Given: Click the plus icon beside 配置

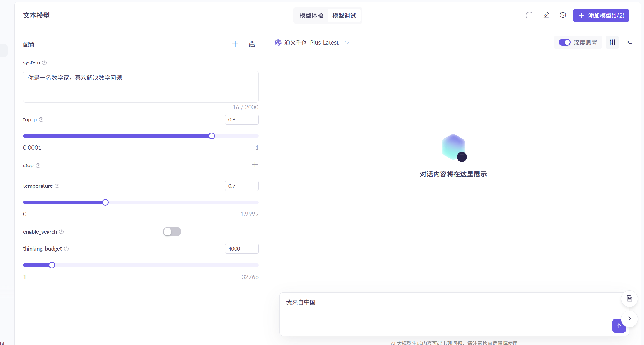Looking at the screenshot, I should pyautogui.click(x=235, y=44).
